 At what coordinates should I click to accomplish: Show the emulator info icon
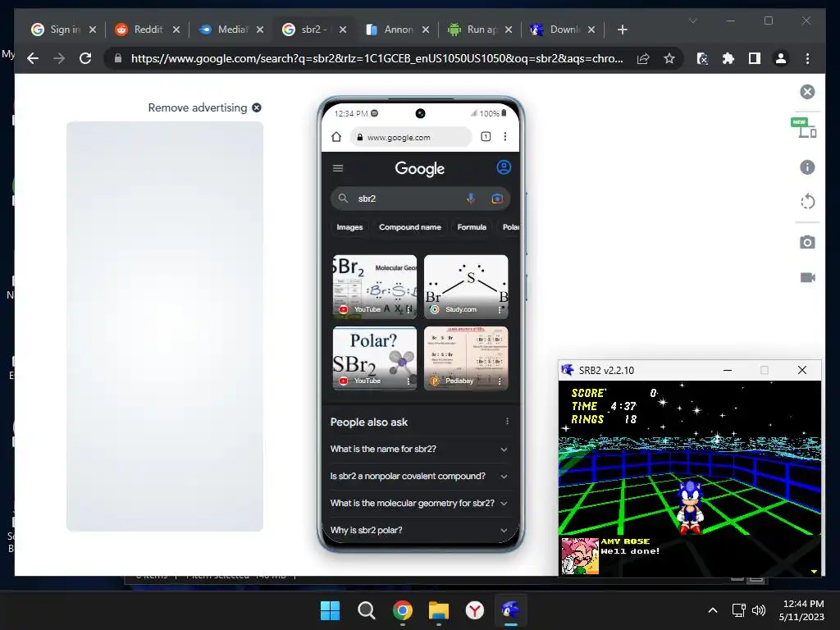[807, 167]
